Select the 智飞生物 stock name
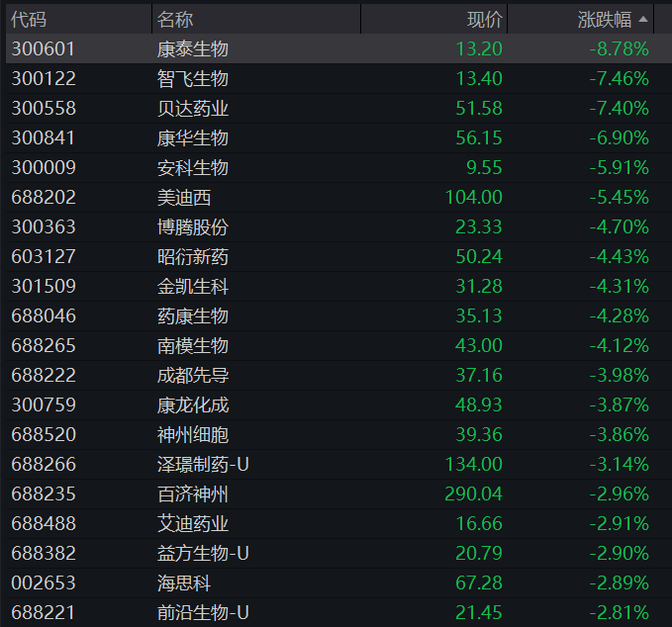This screenshot has width=672, height=627. [x=192, y=79]
